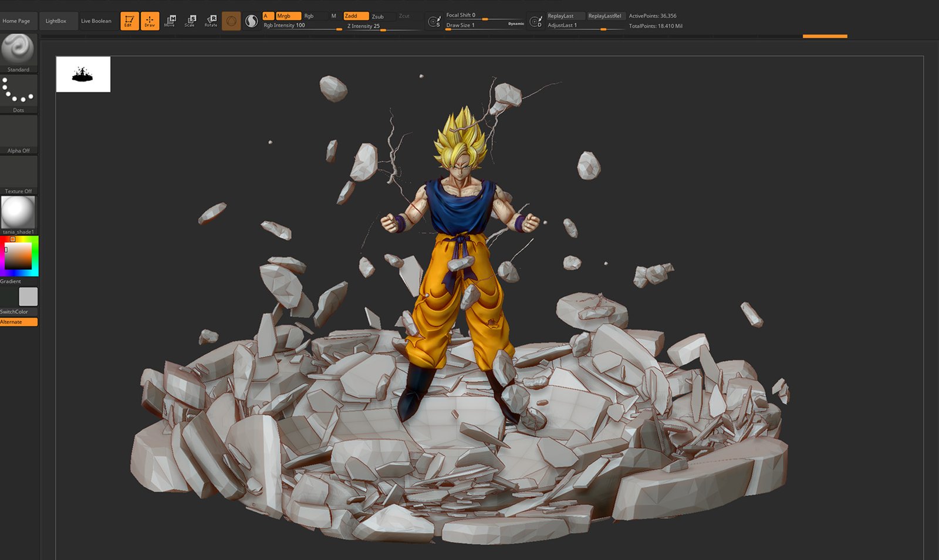Open the tania_shade1 material sphere picker
This screenshot has width=939, height=560.
pos(18,215)
